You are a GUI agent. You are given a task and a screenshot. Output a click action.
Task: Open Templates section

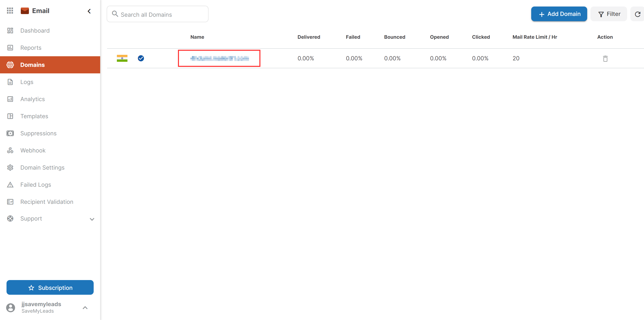coord(34,116)
